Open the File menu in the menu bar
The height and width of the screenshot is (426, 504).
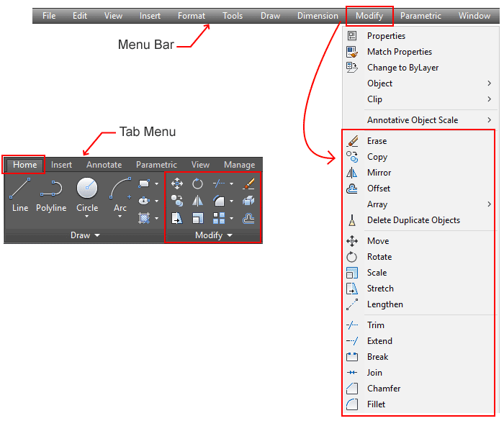click(x=49, y=16)
